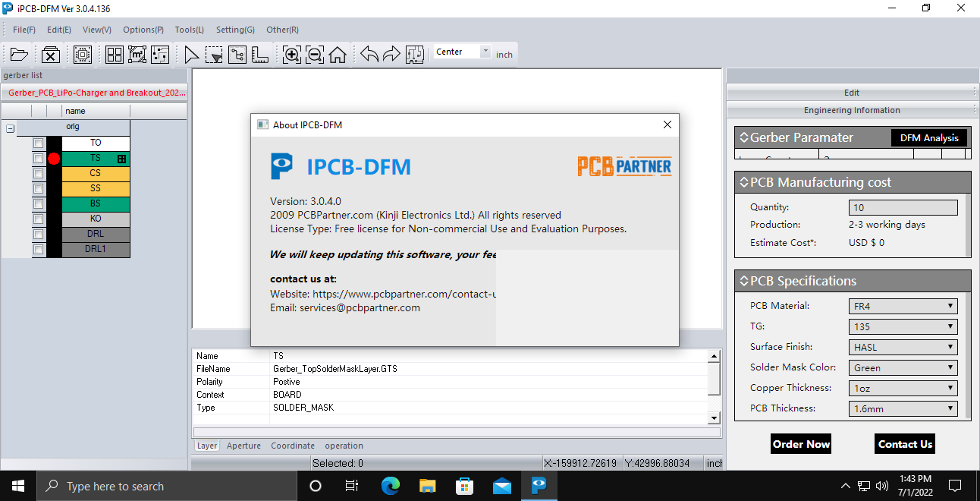Click the Contact Us button
Image resolution: width=980 pixels, height=501 pixels.
point(905,444)
